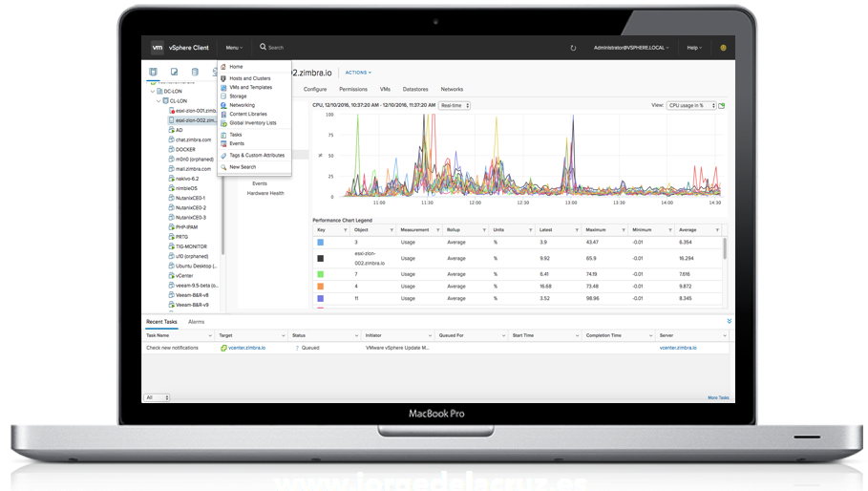
Task: Open the VMs and Templates inventory tab icon
Action: point(174,72)
